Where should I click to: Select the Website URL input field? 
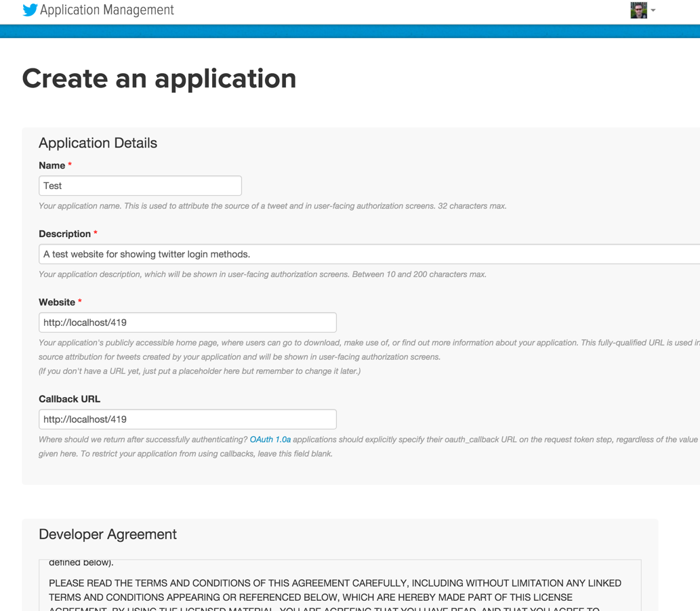188,322
